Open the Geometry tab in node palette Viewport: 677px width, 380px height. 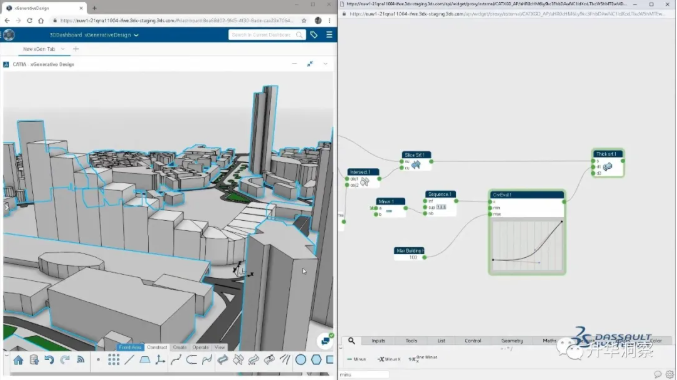coord(512,341)
